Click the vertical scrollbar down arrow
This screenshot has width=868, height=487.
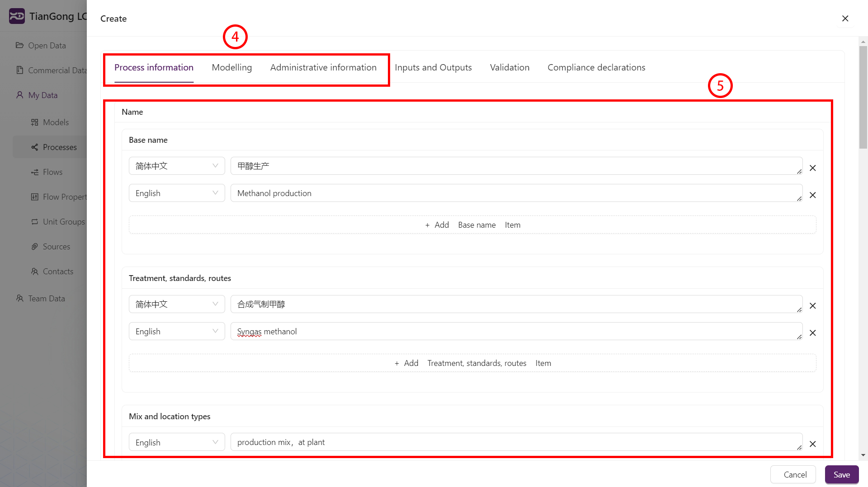click(863, 455)
